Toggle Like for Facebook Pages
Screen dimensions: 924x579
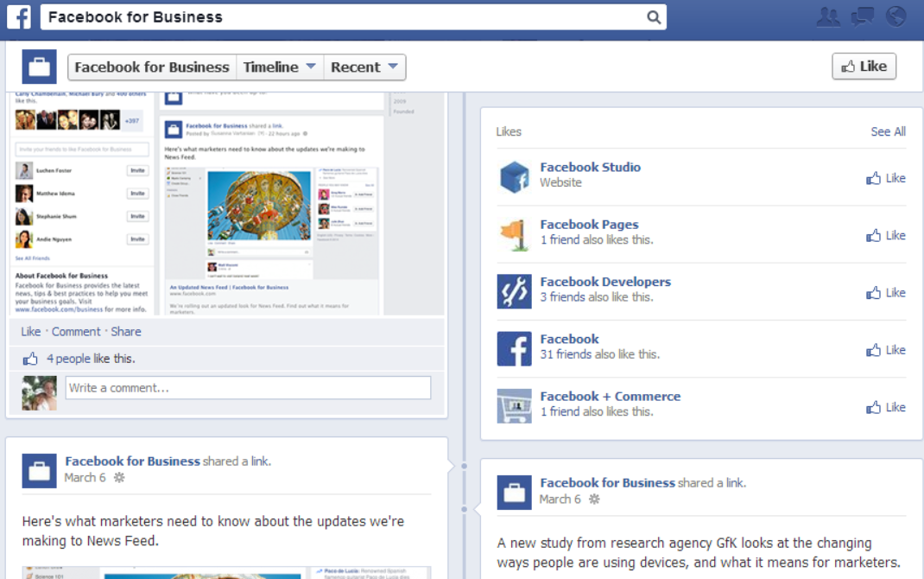point(886,235)
